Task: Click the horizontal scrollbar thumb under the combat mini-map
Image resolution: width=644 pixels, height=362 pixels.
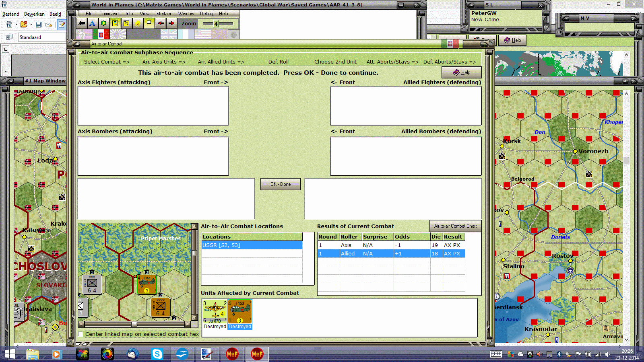Action: 134,324
